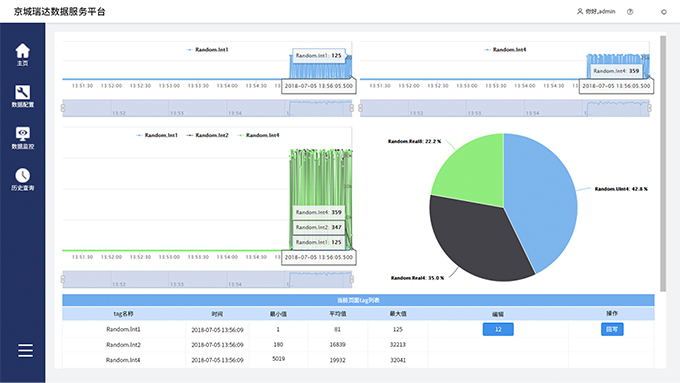The height and width of the screenshot is (383, 680).
Task: Click minimum value 5019 cell
Action: point(278,359)
